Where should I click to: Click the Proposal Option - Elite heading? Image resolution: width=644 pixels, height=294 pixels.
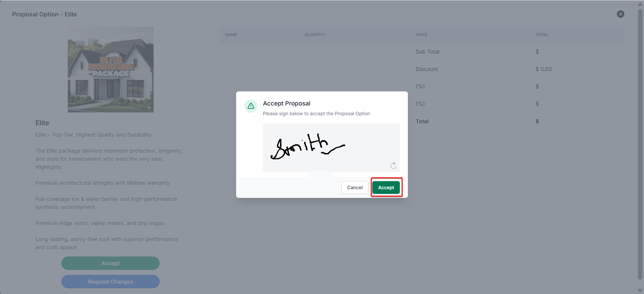point(45,14)
